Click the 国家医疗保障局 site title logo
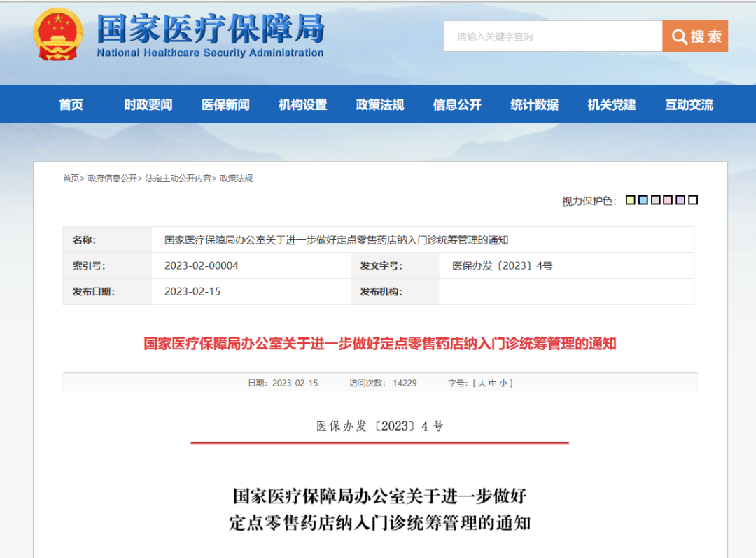Viewport: 756px width, 558px height. coord(211,35)
